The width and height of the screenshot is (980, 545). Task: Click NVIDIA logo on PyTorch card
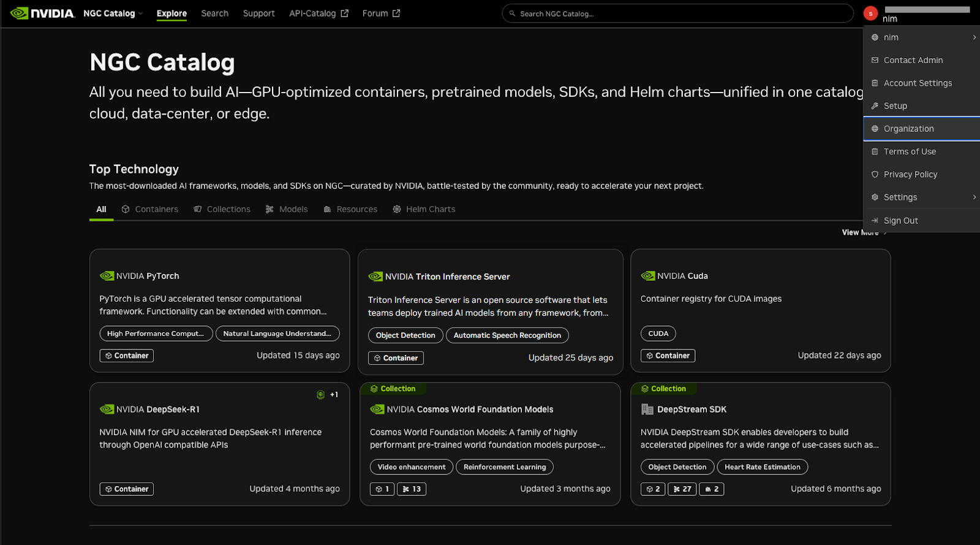107,276
